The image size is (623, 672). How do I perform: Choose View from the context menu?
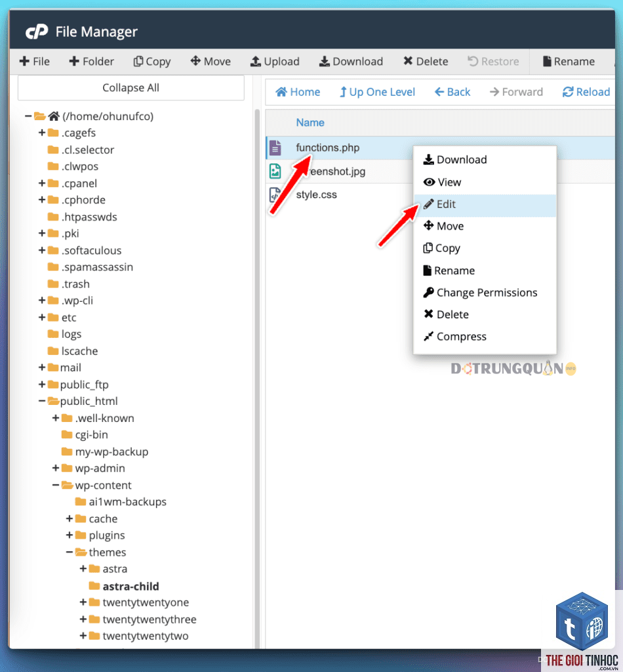tap(485, 182)
